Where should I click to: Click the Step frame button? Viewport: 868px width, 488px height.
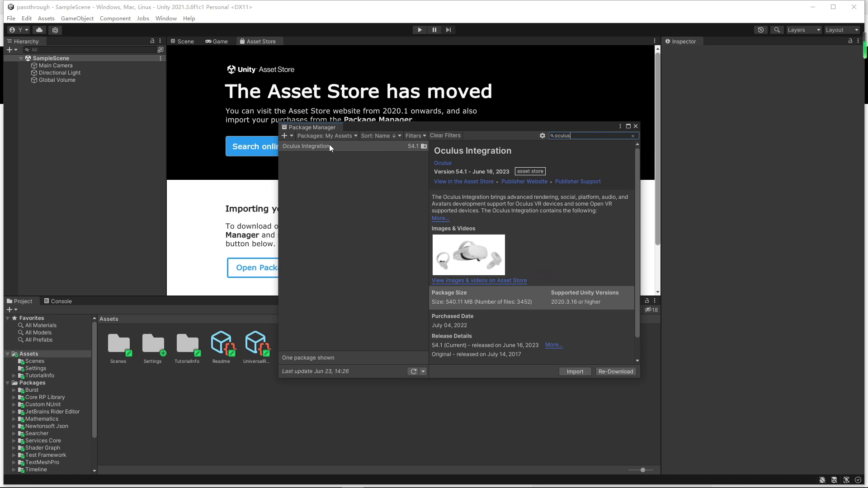coord(448,30)
